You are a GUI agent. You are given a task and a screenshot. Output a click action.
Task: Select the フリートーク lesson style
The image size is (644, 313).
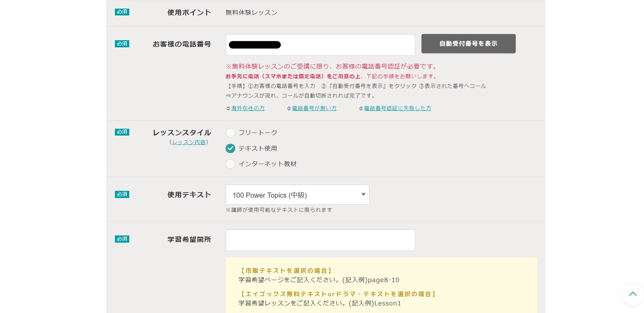[x=230, y=132]
